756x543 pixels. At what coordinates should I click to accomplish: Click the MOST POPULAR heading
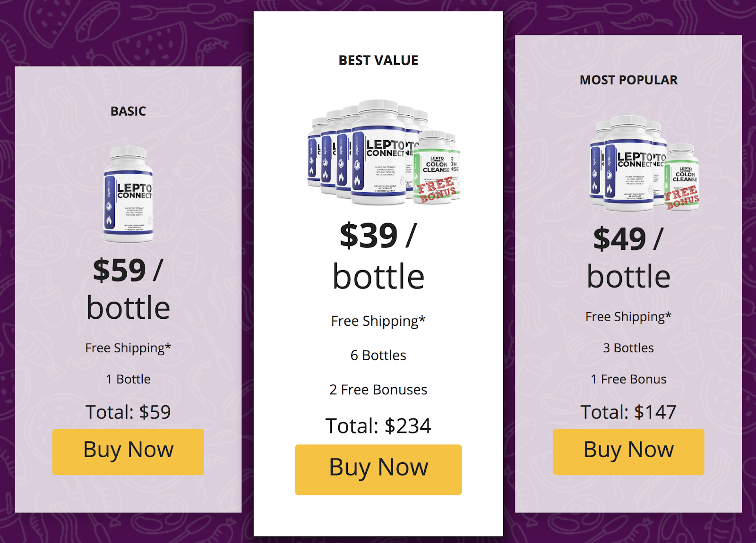point(628,80)
